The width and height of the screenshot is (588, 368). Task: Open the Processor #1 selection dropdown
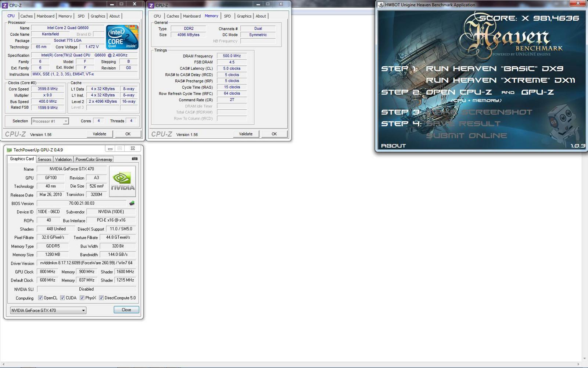(x=50, y=121)
